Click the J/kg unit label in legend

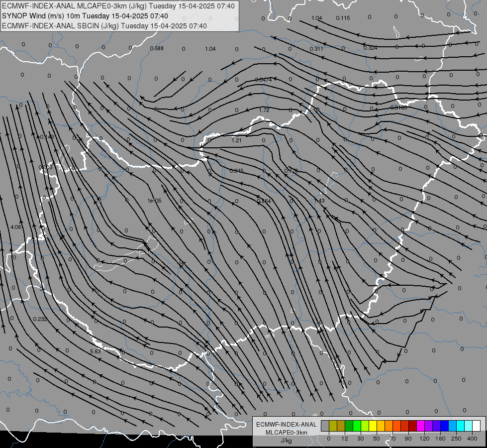[x=287, y=441]
